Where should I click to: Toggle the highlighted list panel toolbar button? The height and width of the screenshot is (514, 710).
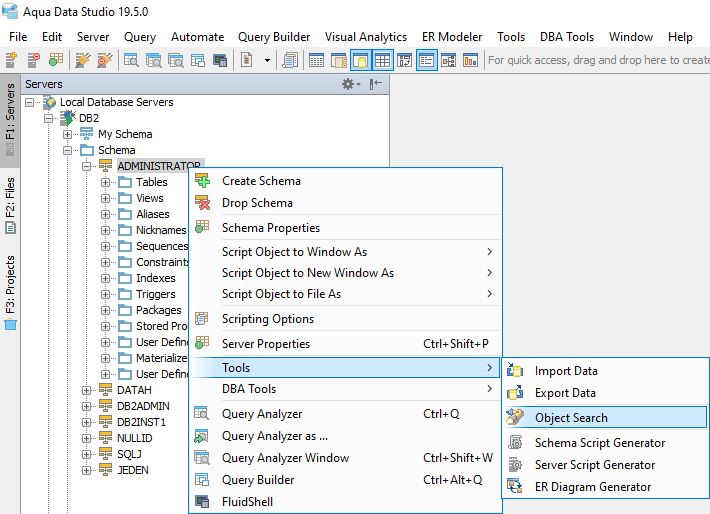click(426, 61)
